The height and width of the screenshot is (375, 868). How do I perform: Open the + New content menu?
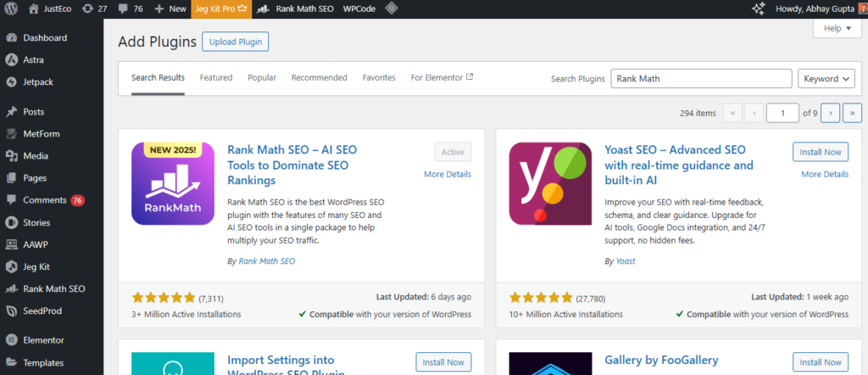171,8
